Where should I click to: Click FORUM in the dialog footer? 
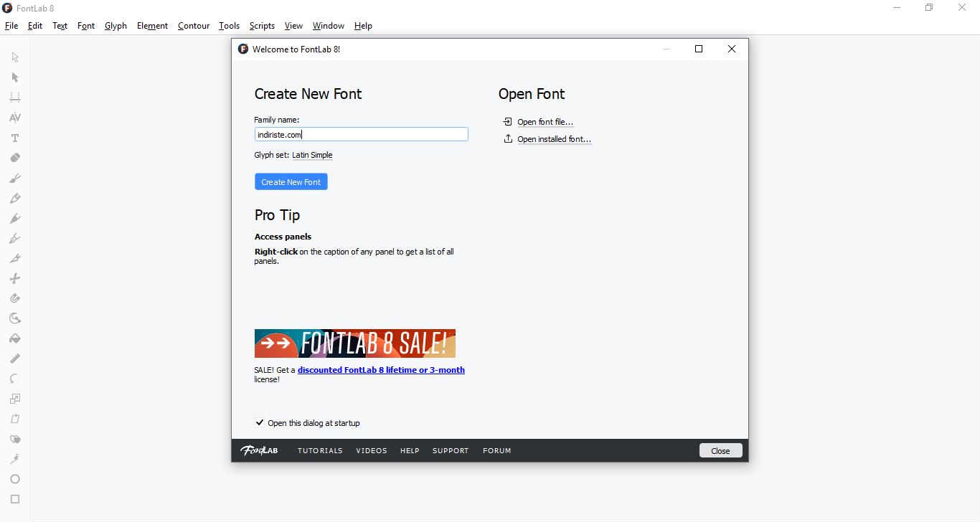497,451
